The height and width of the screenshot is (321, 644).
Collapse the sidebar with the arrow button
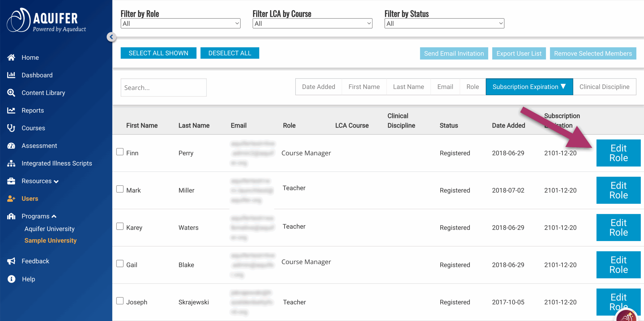(111, 37)
